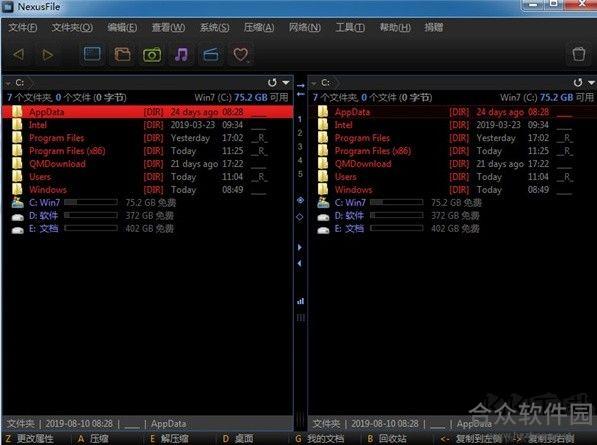Click the filled diamond icon in center strip
597x445 pixels.
tap(300, 200)
